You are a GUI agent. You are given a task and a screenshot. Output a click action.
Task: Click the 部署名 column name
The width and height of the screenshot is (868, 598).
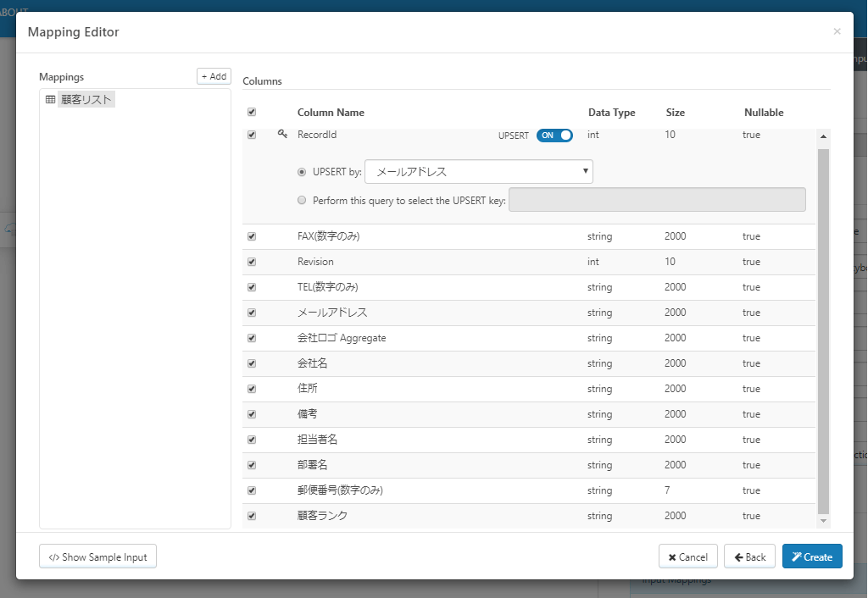point(312,465)
